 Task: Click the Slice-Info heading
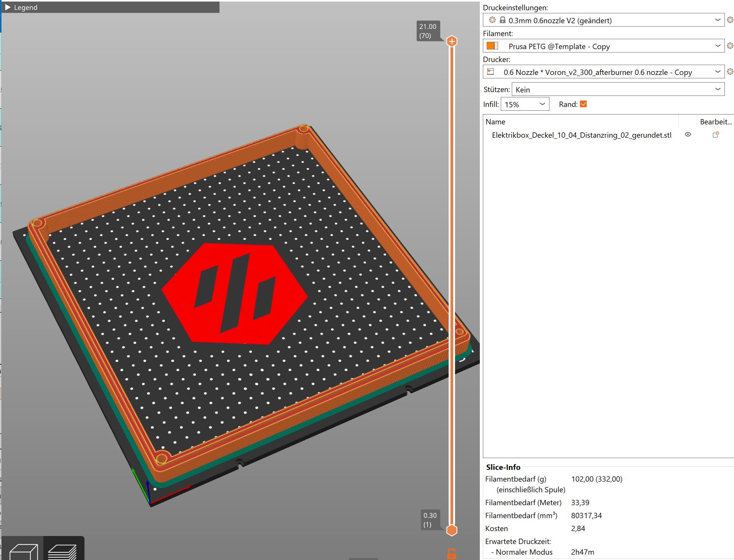(x=503, y=467)
